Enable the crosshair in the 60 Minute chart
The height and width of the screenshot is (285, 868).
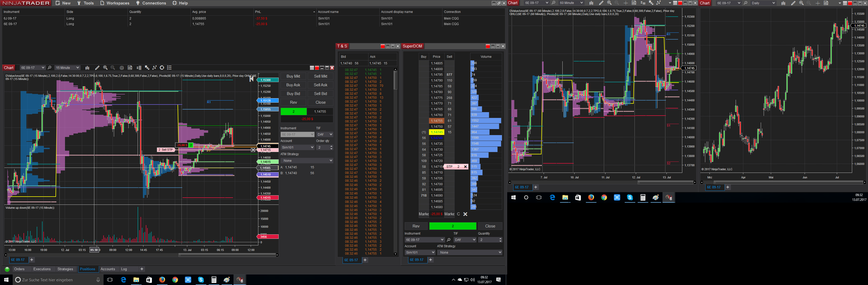[626, 3]
